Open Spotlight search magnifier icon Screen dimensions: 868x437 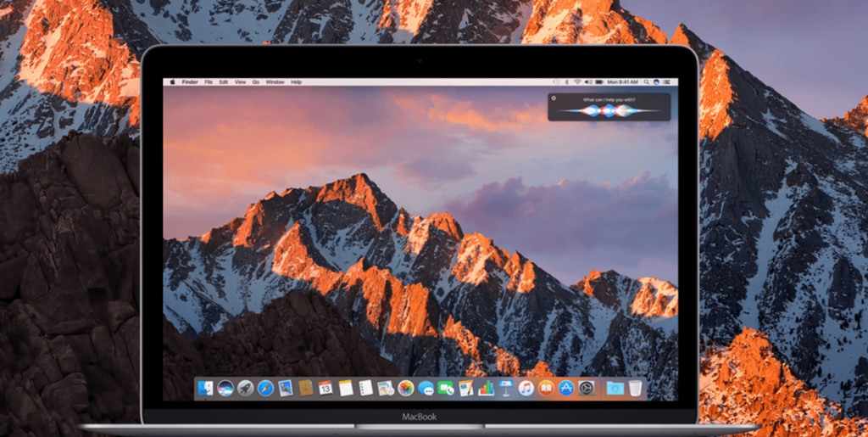pyautogui.click(x=646, y=82)
